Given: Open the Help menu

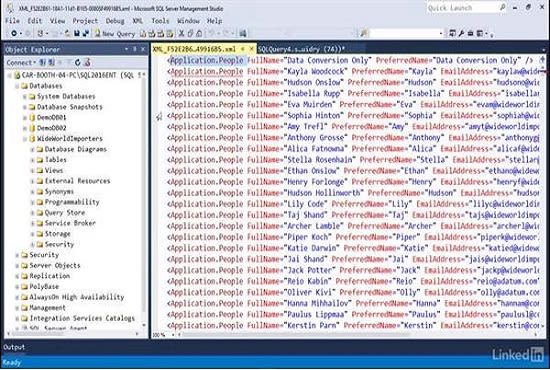Looking at the screenshot, I should point(214,21).
